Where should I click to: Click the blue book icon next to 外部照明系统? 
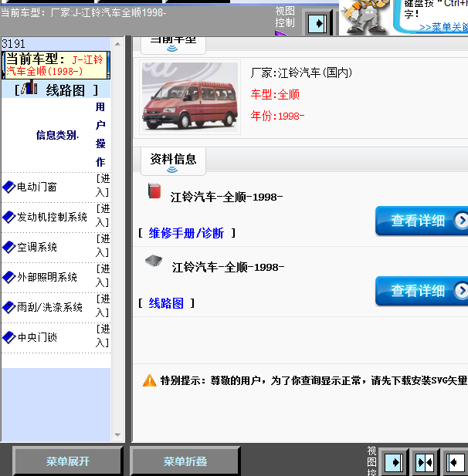pyautogui.click(x=8, y=277)
